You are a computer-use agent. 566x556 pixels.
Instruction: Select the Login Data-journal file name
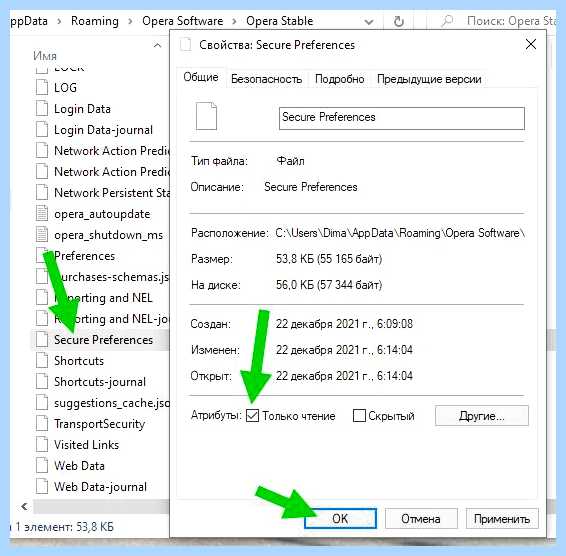coord(103,130)
